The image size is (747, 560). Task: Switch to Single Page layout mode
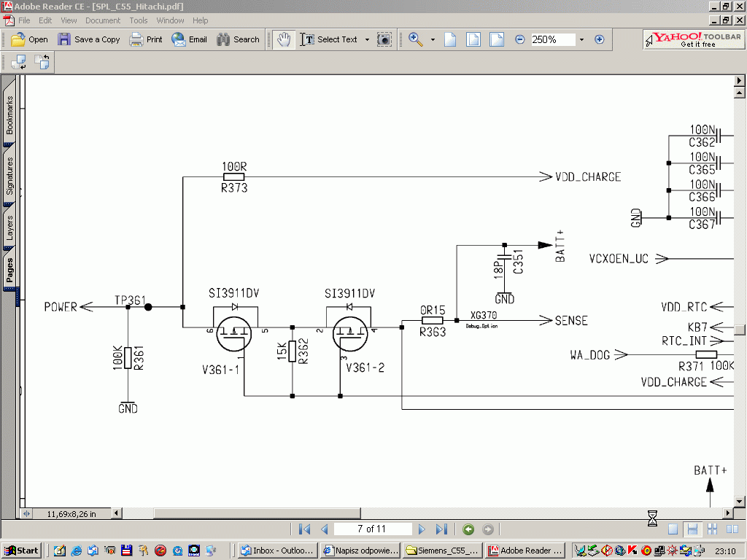pyautogui.click(x=673, y=529)
